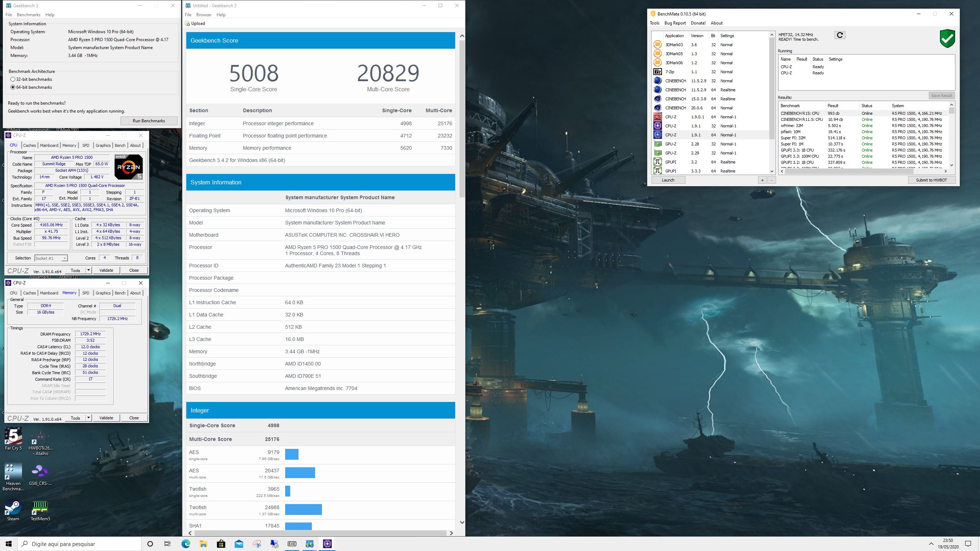Click the Run Benchmarks button
The height and width of the screenshot is (551, 980).
point(149,121)
